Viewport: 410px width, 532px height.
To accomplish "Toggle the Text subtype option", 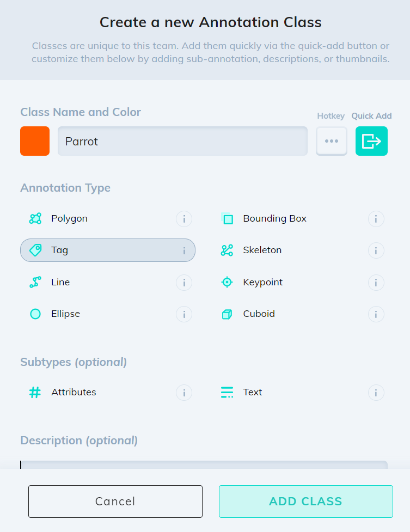I will coord(252,392).
